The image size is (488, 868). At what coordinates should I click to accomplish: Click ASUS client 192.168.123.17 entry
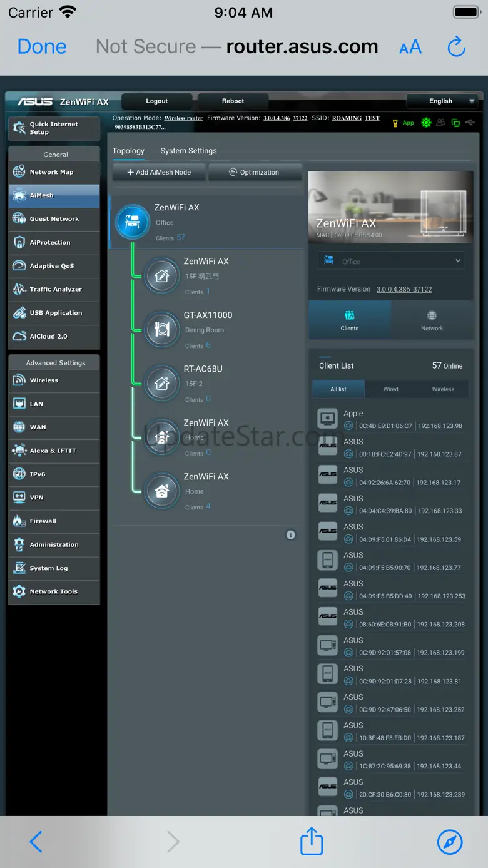(x=392, y=476)
